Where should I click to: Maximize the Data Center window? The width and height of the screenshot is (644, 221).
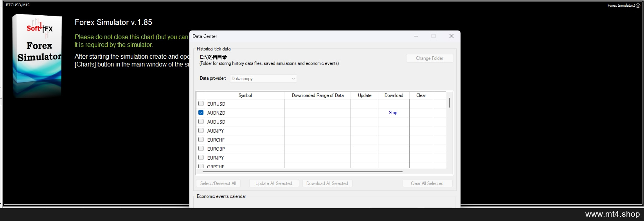434,36
